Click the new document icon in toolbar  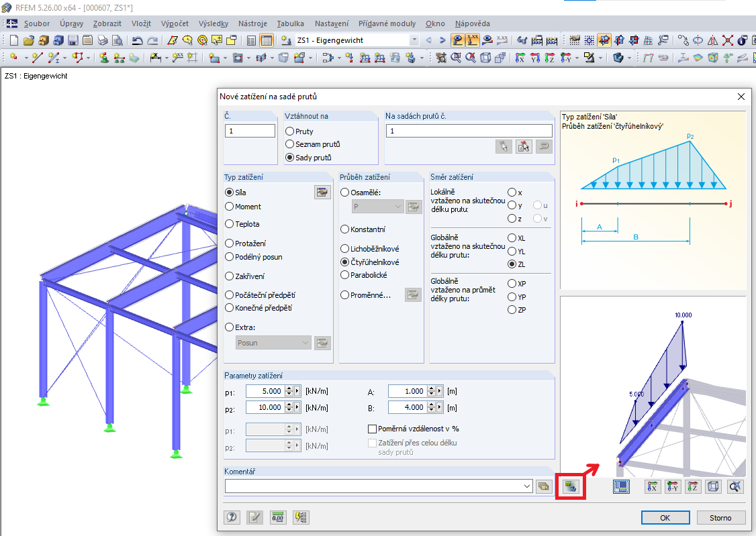tap(14, 40)
